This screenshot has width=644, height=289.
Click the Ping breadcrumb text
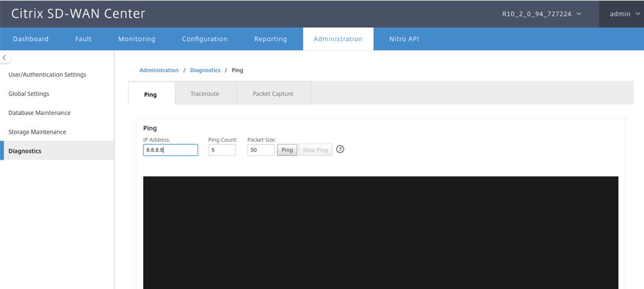pos(237,70)
